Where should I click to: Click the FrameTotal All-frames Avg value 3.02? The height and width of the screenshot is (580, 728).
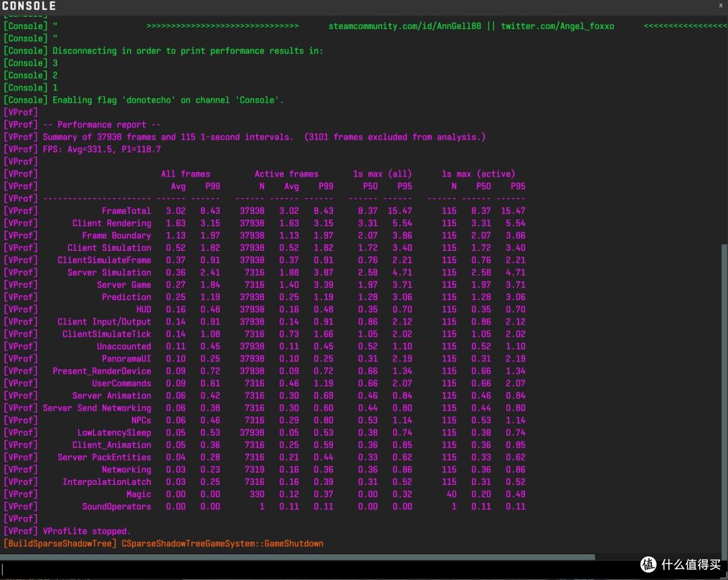click(x=175, y=211)
